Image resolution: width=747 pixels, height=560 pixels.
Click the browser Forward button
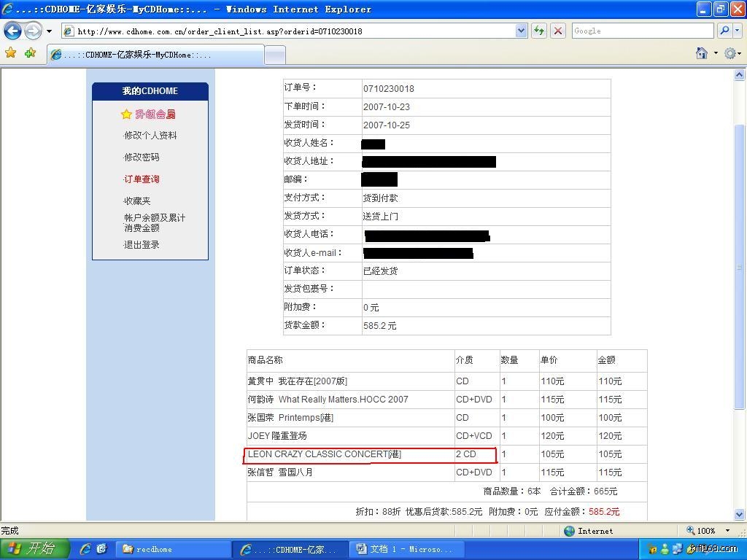(33, 31)
